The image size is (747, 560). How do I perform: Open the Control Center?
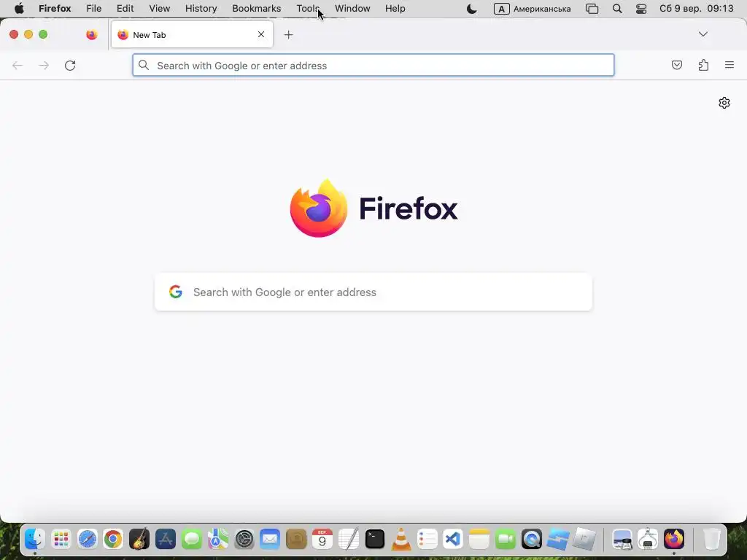(x=641, y=9)
